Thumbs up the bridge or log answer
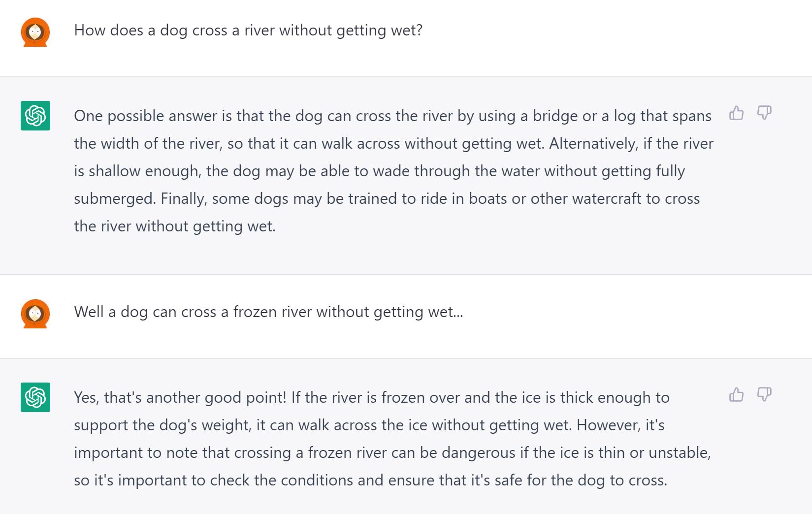Screen dimensions: 812x514 pos(736,113)
